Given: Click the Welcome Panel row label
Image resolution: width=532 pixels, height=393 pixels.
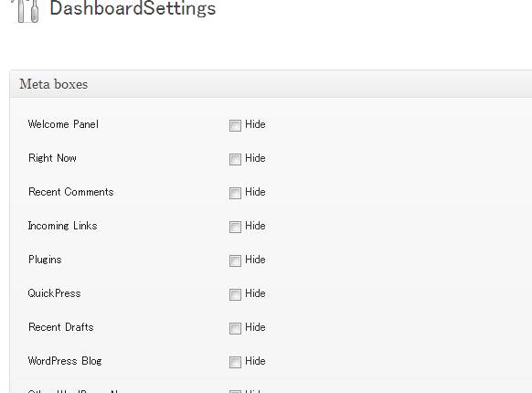Looking at the screenshot, I should pos(63,124).
